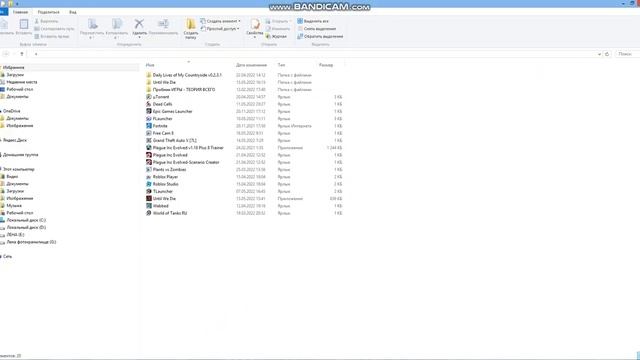Click the Up one level arrow
Screen dimensions: 640x360
[x=22, y=54]
